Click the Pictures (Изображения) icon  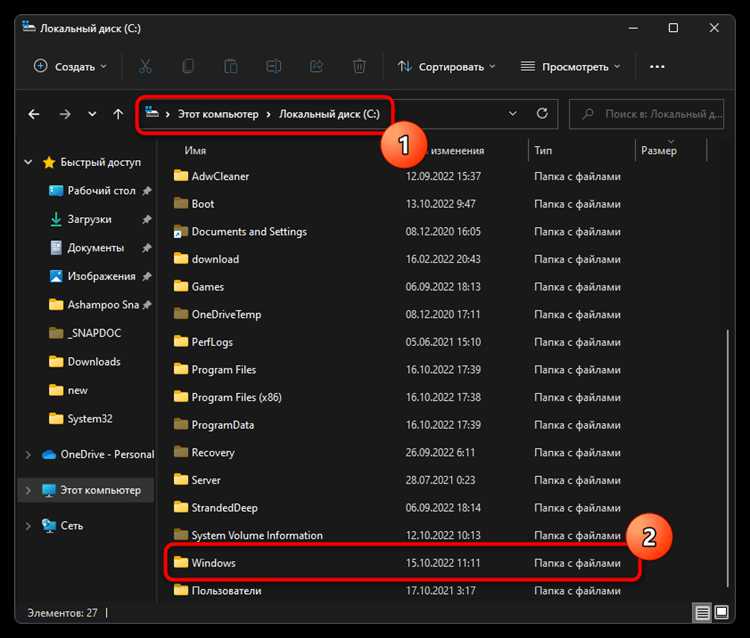(x=56, y=276)
